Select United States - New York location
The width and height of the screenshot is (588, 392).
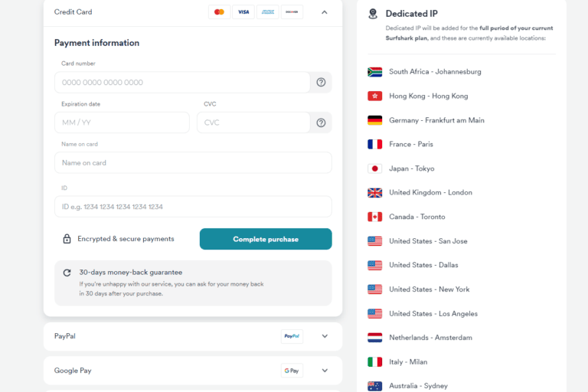(x=429, y=289)
